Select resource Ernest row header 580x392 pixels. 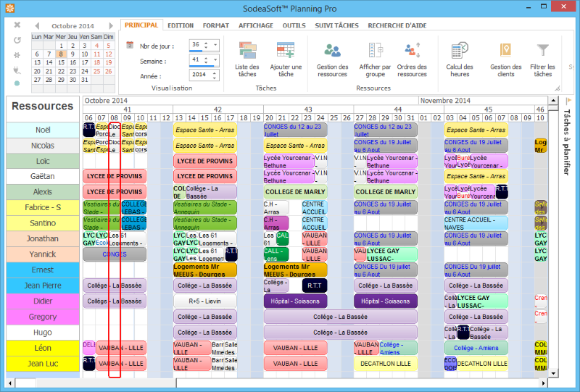coord(43,270)
